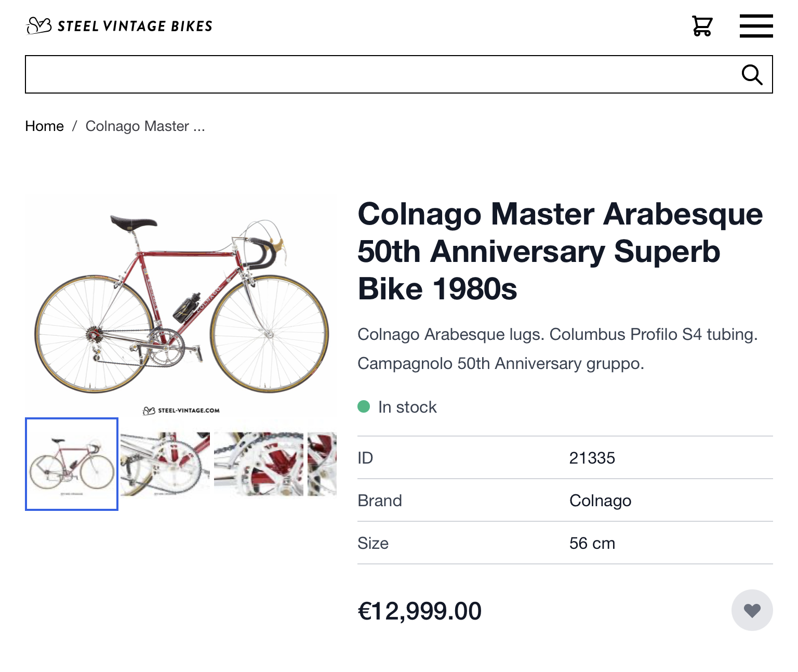798x672 pixels.
Task: Select the third chainring close-up thumbnail
Action: [259, 464]
